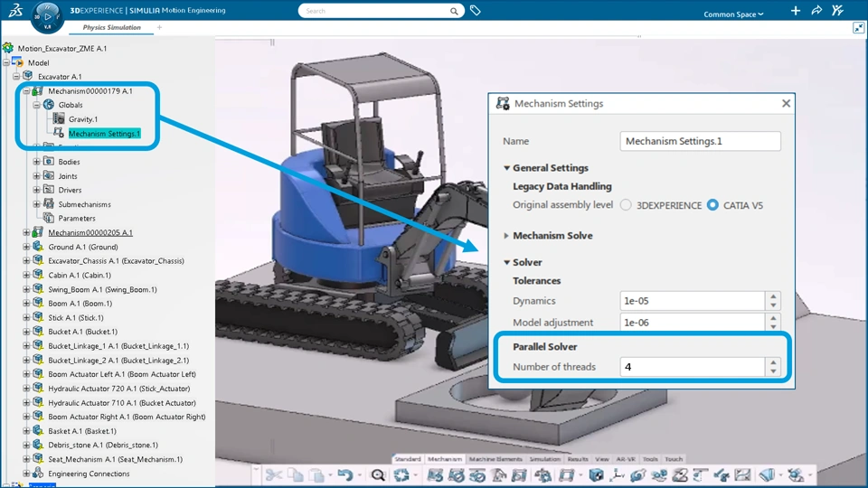Image resolution: width=868 pixels, height=488 pixels.
Task: Open the 3DEXPERIENCE compass
Action: point(48,16)
